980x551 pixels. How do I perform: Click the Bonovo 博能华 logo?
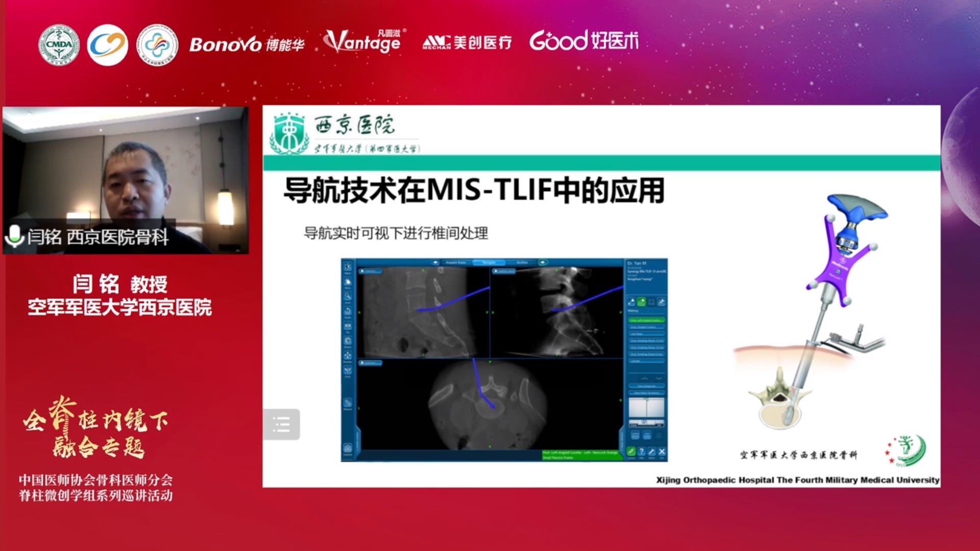click(x=247, y=44)
